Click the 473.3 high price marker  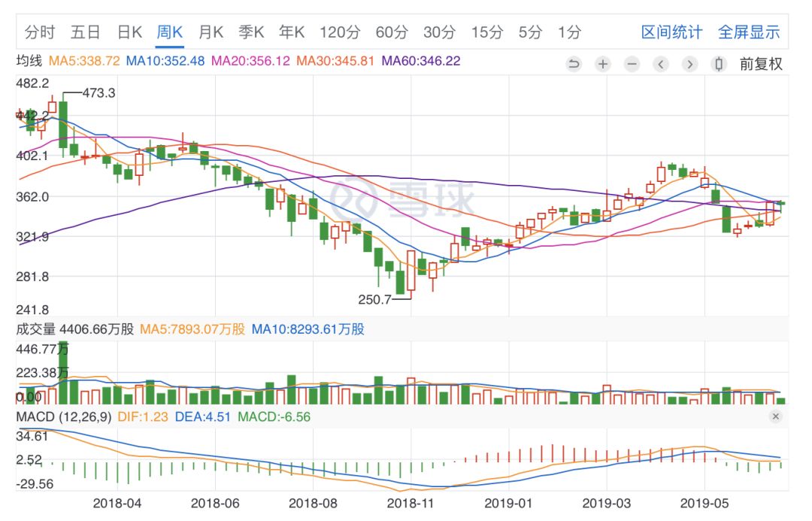[x=99, y=93]
